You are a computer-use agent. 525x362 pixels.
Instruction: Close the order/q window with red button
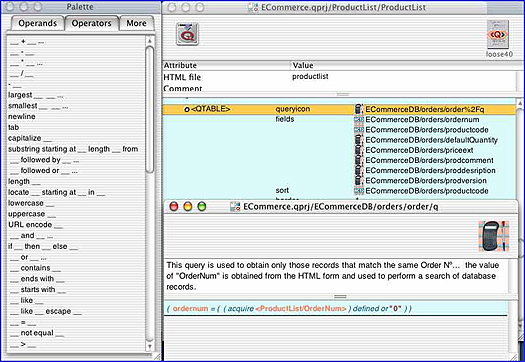(x=174, y=207)
